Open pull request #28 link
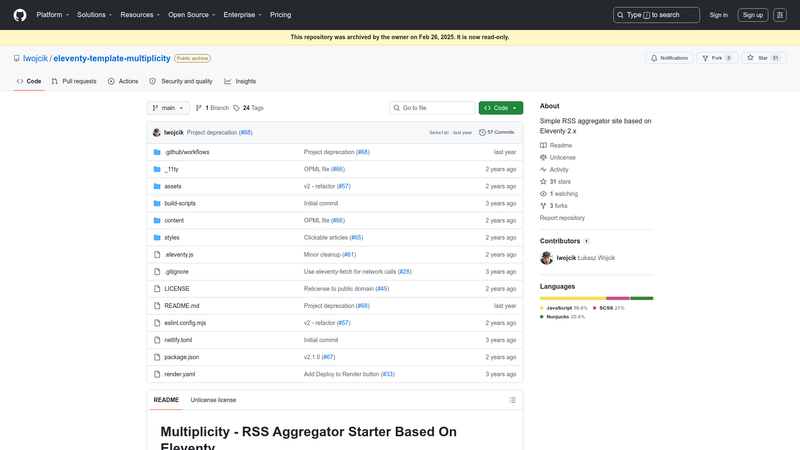The height and width of the screenshot is (450, 800). 405,271
